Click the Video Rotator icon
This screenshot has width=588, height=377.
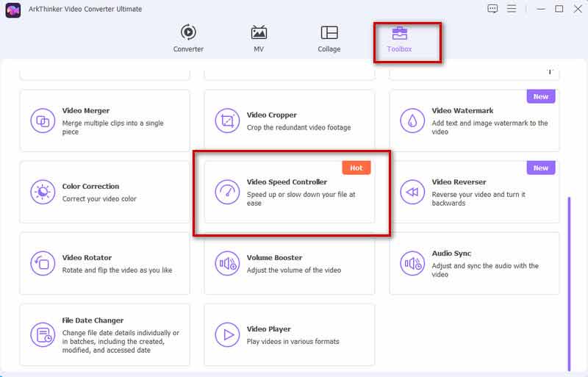click(43, 263)
